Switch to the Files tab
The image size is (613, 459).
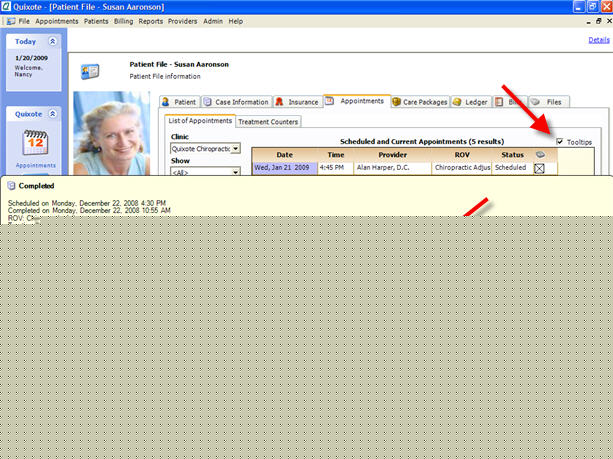pos(549,102)
